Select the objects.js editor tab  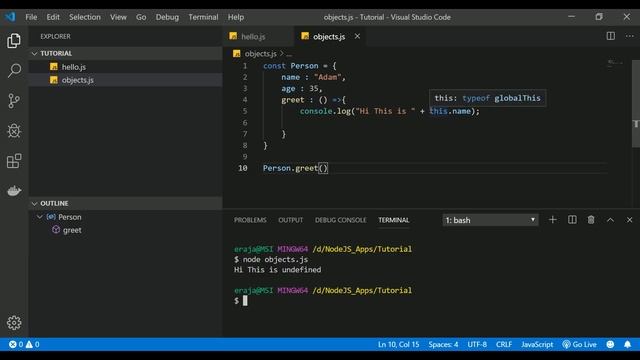(x=329, y=36)
